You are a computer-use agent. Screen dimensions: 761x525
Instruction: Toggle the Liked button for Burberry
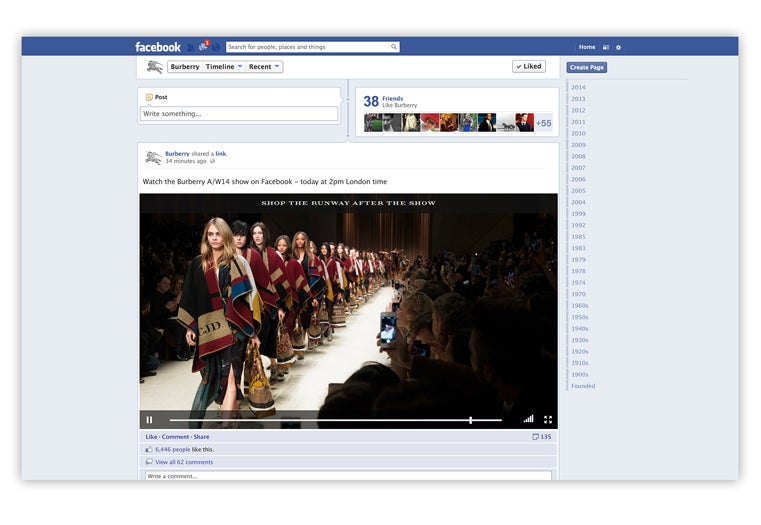(529, 67)
